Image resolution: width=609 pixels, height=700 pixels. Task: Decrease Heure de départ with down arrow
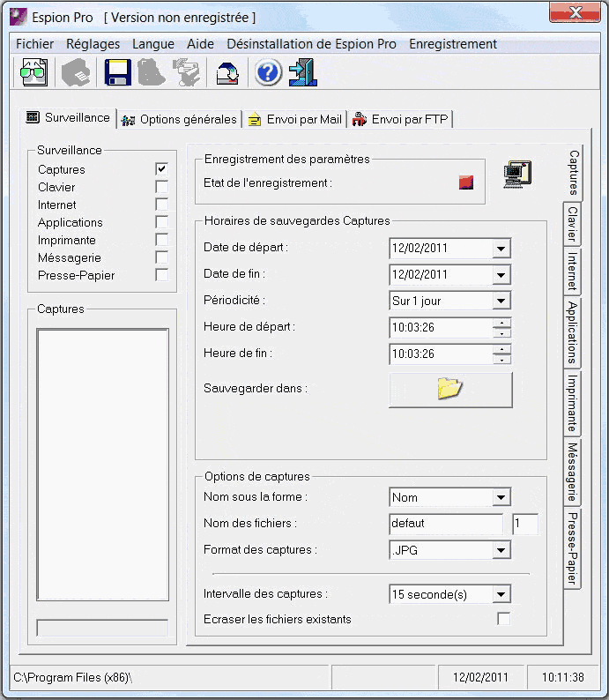tap(501, 333)
